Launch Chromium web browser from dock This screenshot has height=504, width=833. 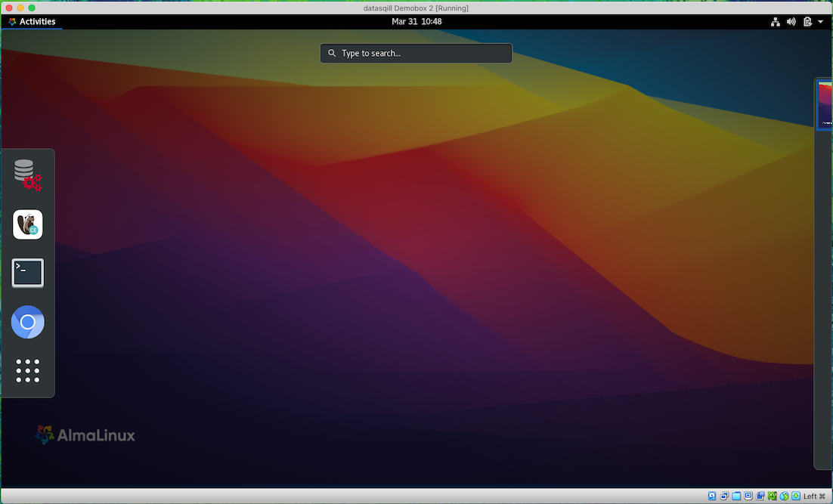[x=28, y=323]
